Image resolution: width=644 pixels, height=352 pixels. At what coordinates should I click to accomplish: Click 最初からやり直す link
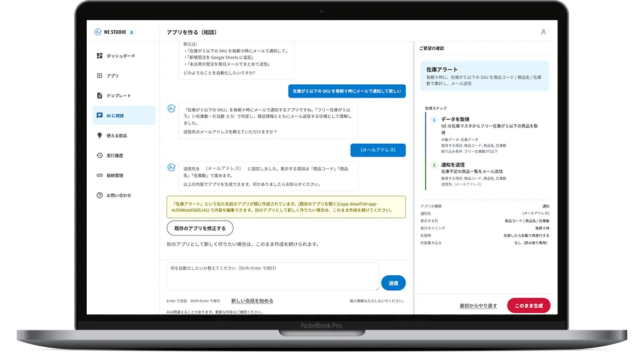478,305
